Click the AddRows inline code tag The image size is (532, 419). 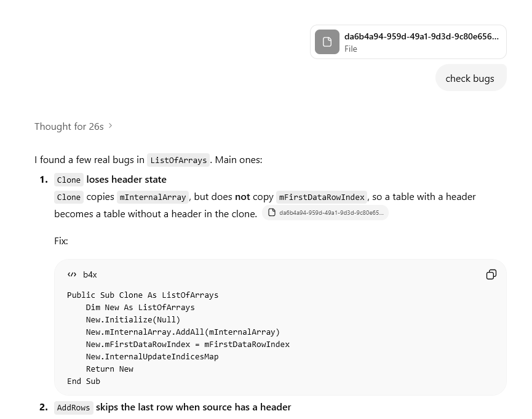(x=73, y=407)
